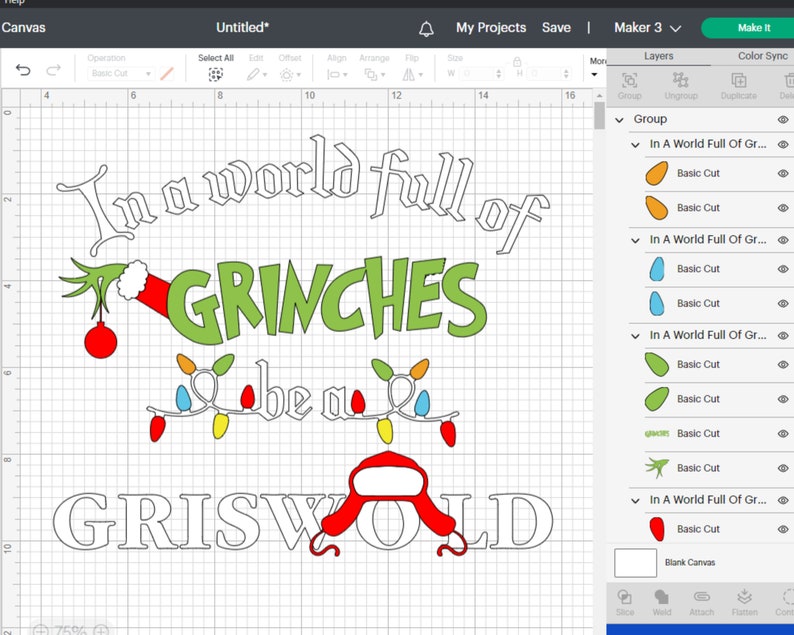Viewport: 794px width, 635px height.
Task: Click the green Make It button
Action: pos(749,28)
